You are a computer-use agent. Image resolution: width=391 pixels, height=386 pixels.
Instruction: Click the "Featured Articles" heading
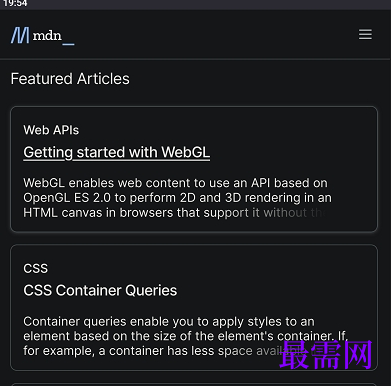70,79
